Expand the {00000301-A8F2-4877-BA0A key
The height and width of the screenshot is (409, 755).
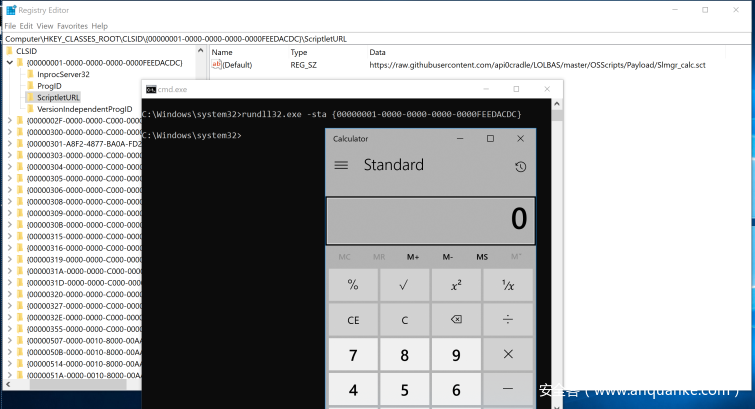10,144
